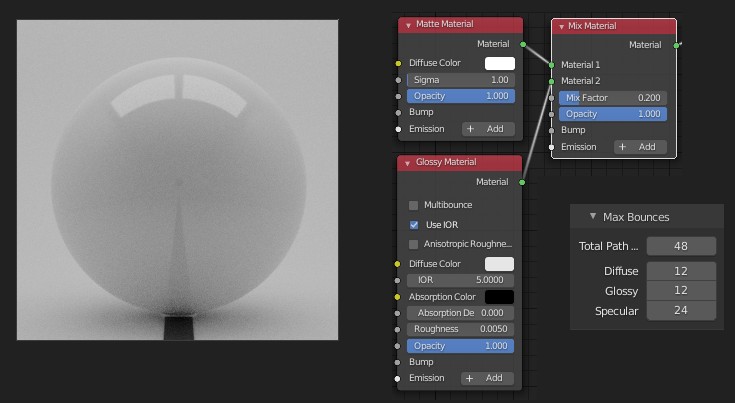Add emission to the Mix Material
The image size is (735, 403).
click(x=640, y=147)
